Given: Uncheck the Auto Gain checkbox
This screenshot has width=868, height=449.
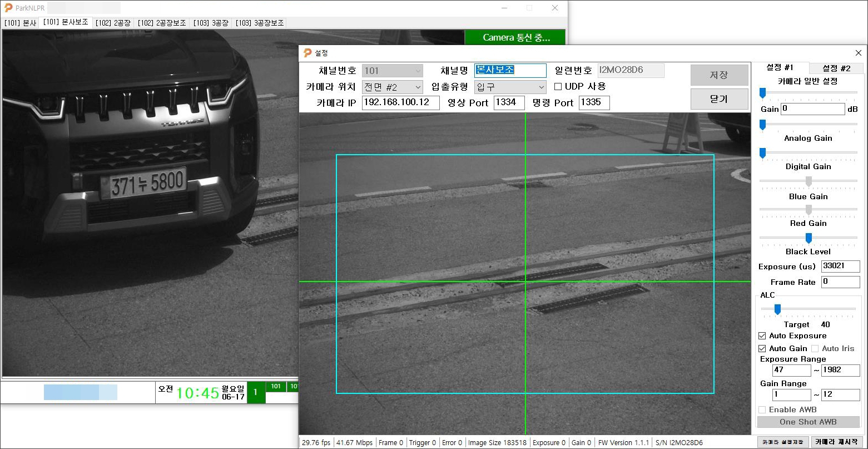Looking at the screenshot, I should (x=762, y=349).
